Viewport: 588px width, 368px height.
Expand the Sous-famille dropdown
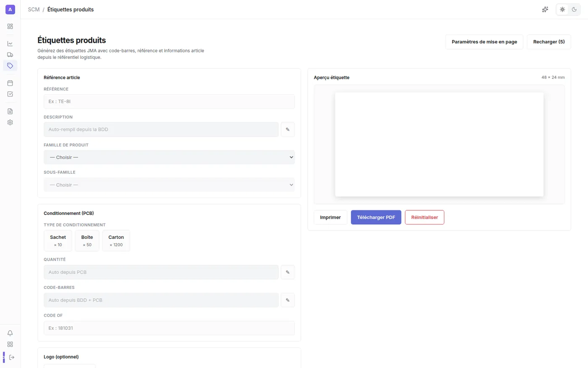tap(169, 185)
